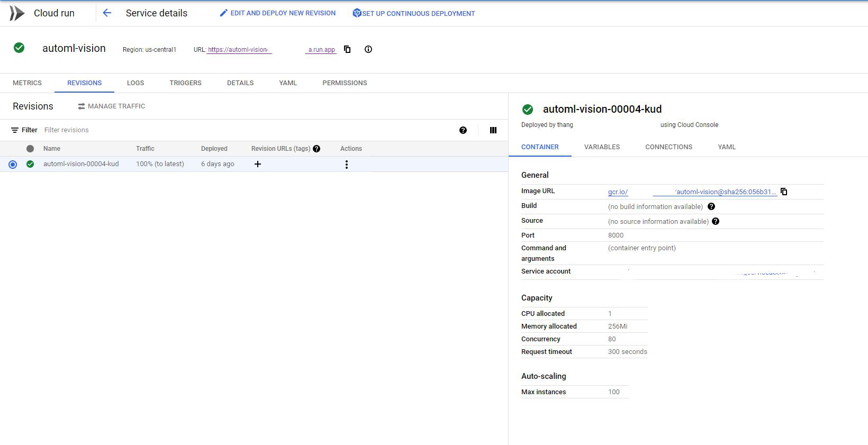Image resolution: width=868 pixels, height=445 pixels.
Task: Show help for Build information
Action: (711, 206)
